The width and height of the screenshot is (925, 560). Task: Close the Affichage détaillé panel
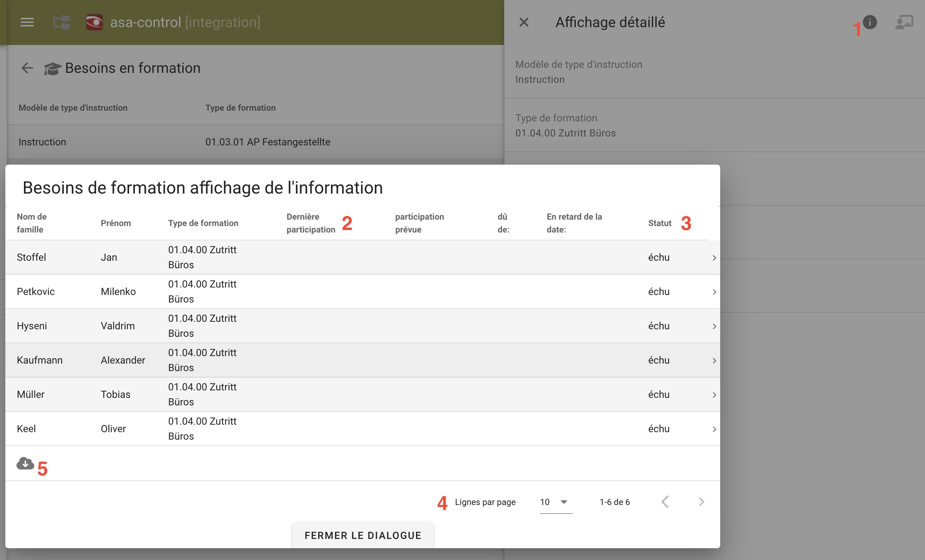point(524,22)
